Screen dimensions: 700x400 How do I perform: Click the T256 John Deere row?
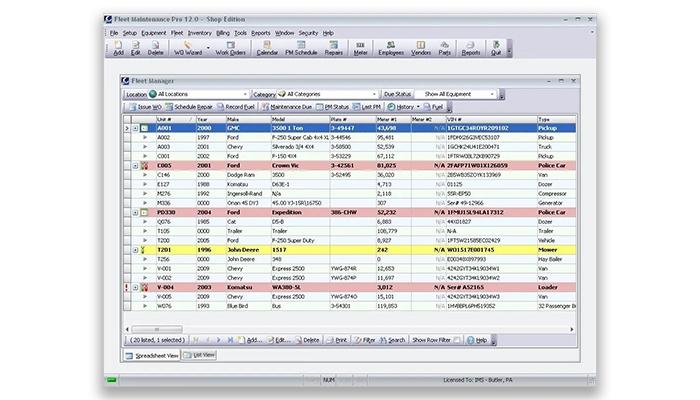tap(350, 259)
